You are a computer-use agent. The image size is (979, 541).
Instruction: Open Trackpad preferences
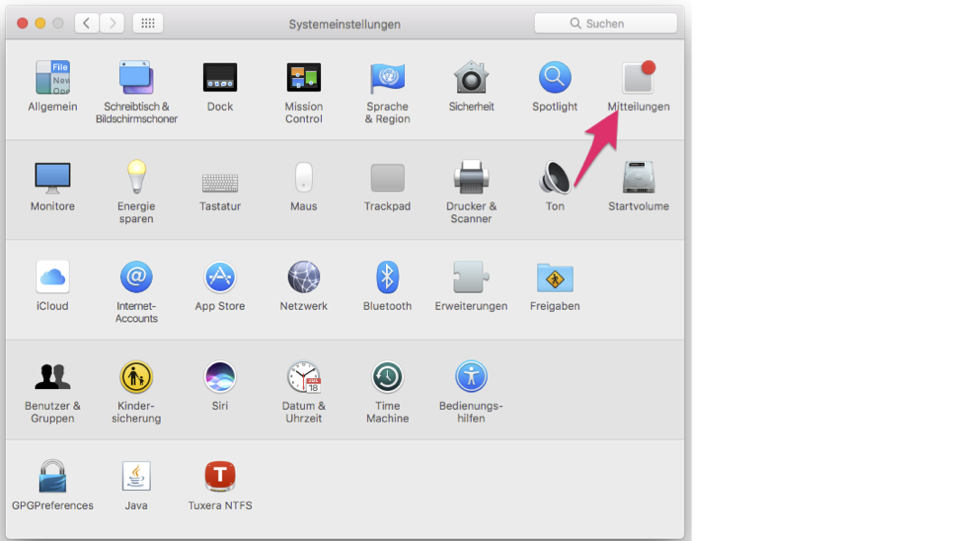point(387,178)
